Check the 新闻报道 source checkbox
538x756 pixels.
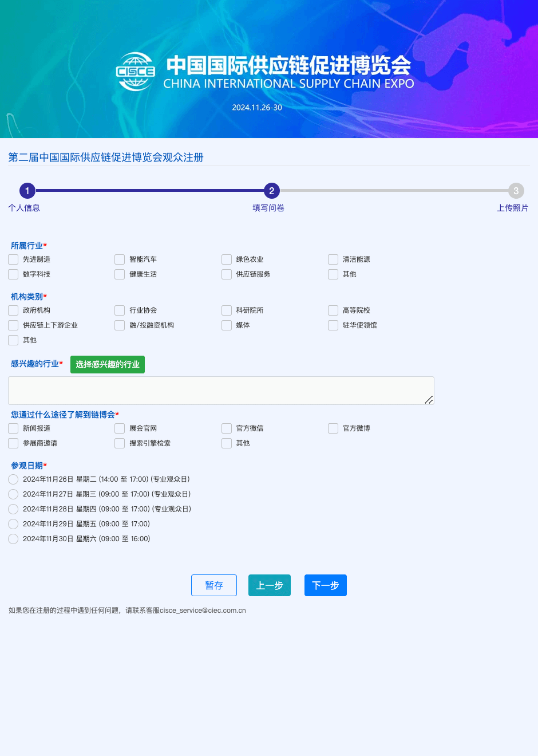[13, 428]
